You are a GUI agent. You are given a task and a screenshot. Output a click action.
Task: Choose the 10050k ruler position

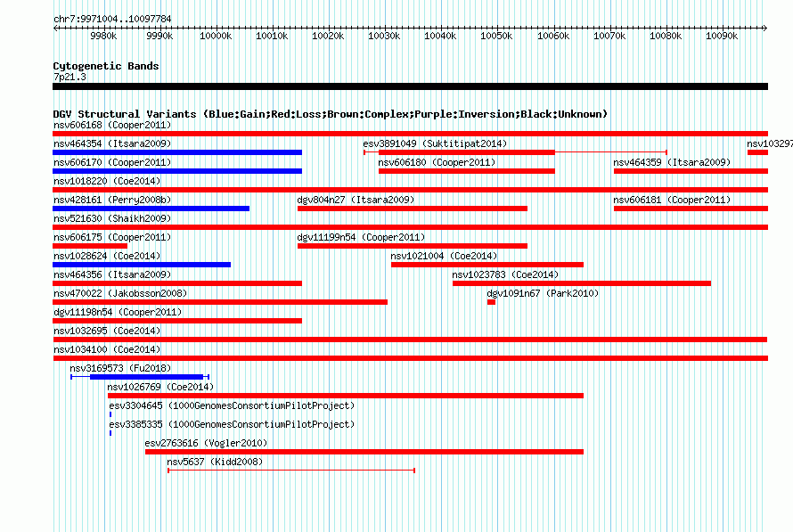496,36
